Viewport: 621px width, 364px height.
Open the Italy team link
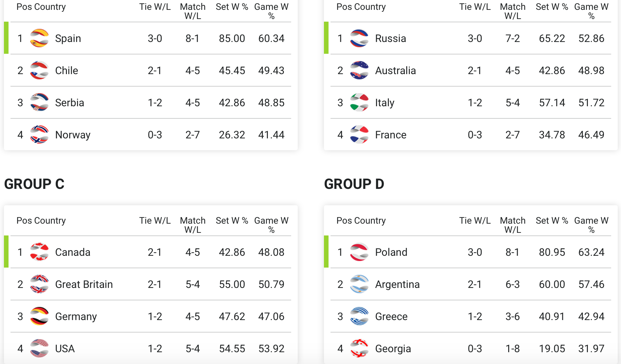(x=385, y=103)
